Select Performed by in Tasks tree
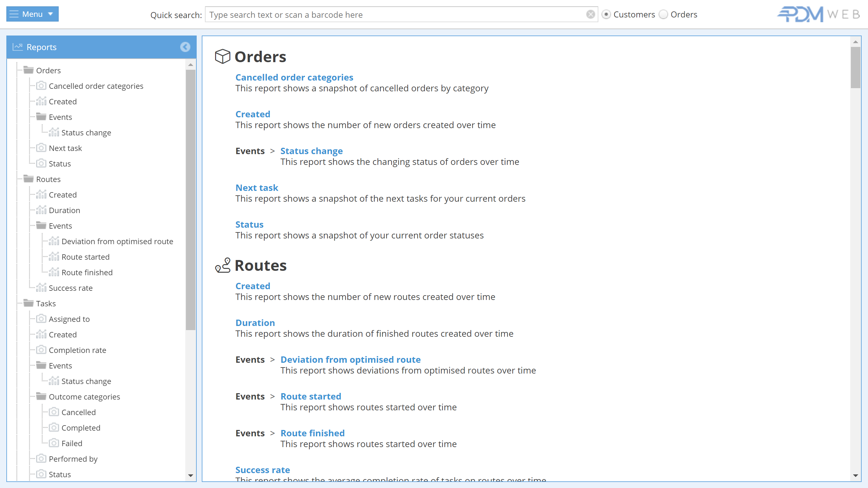 (x=73, y=459)
